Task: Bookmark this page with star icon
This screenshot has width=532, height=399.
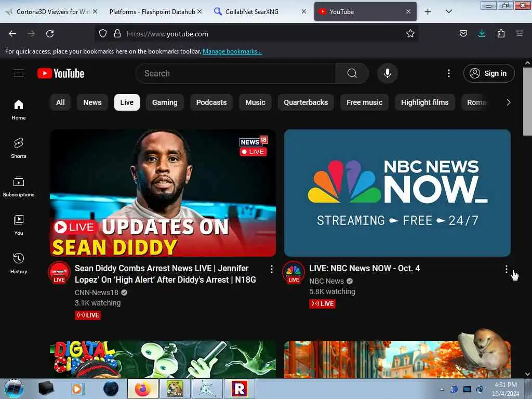Action: 410,34
